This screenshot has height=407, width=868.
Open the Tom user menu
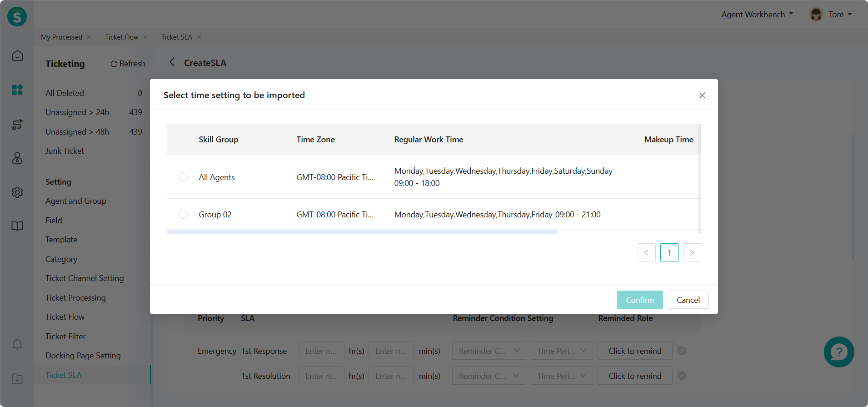tap(840, 15)
